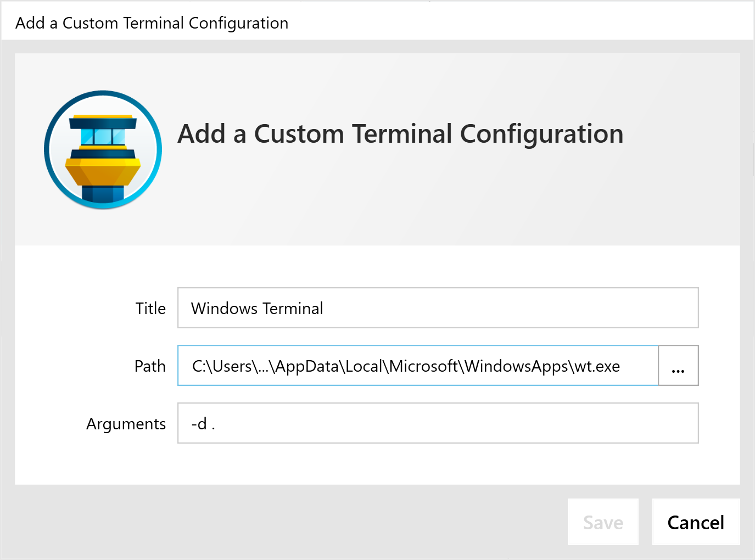Place cursor in the 'Windows Terminal' text

tap(257, 309)
